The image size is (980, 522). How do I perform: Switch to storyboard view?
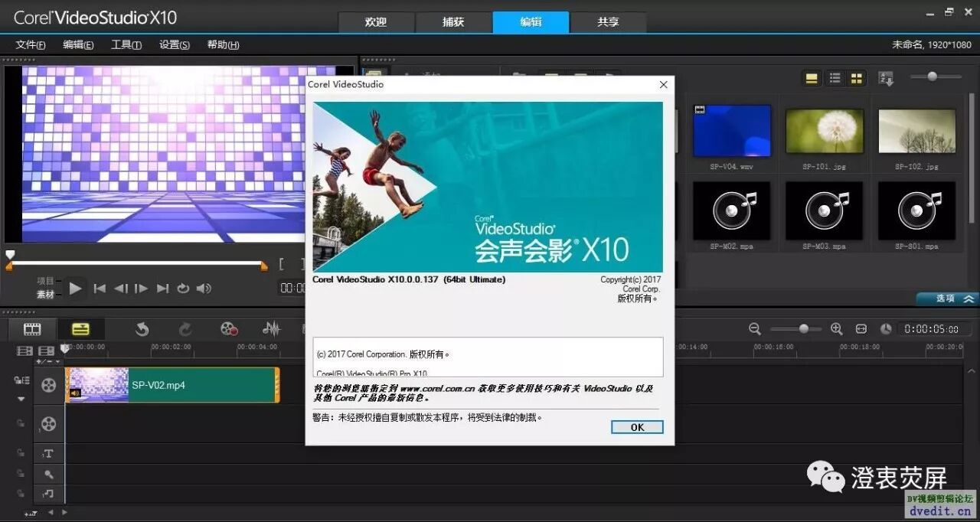click(x=32, y=329)
